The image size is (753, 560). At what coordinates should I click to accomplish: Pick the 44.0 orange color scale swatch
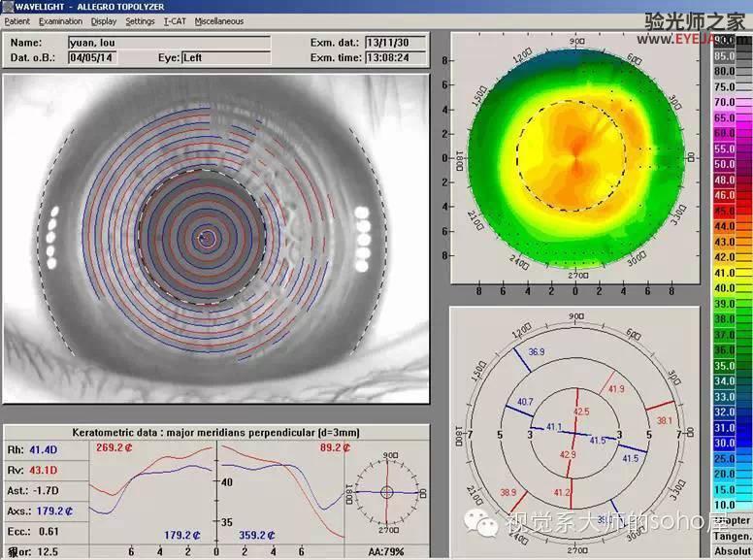click(733, 226)
